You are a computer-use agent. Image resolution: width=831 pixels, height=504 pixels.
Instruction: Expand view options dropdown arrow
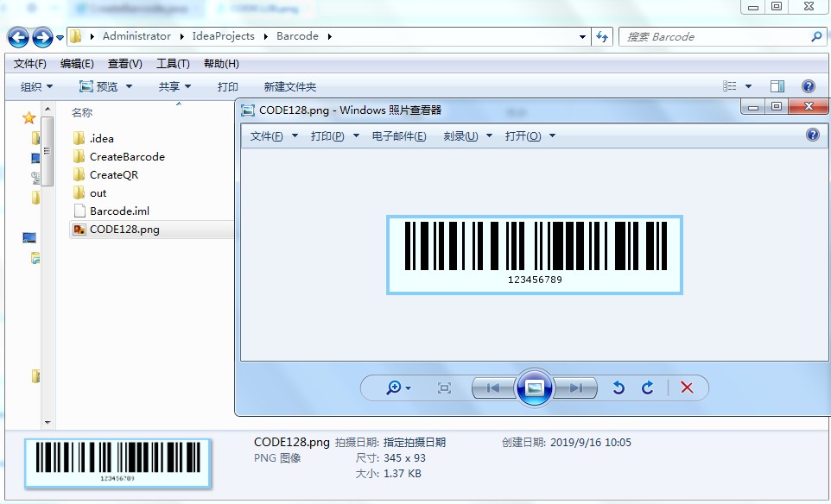coord(748,85)
